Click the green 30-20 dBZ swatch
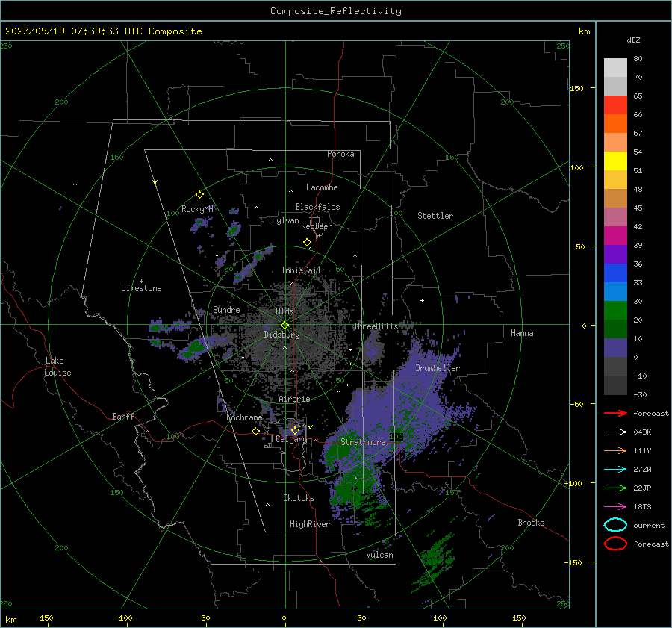 click(x=615, y=311)
